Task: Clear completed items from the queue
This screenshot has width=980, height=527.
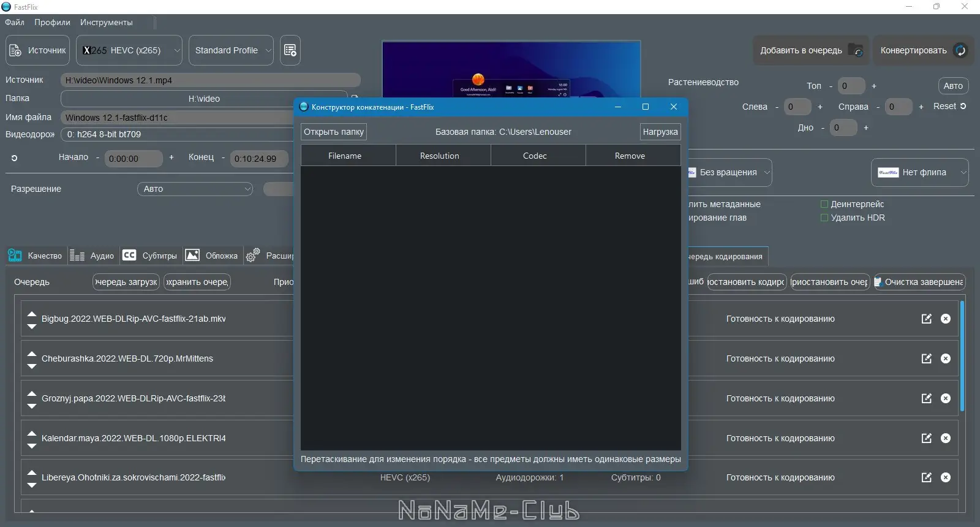Action: click(919, 282)
